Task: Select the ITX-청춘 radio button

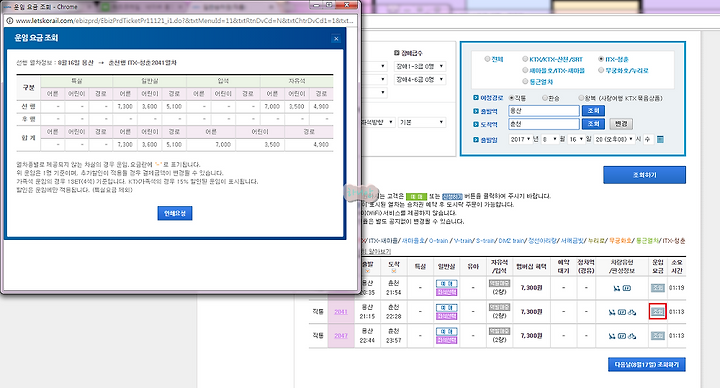Action: [x=601, y=59]
